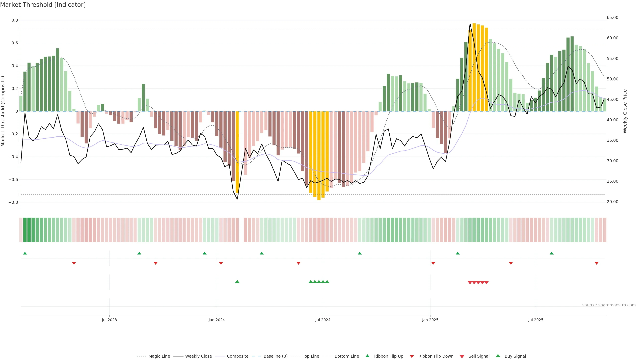Toggle Weekly Close legend item
The image size is (644, 362).
tap(198, 356)
